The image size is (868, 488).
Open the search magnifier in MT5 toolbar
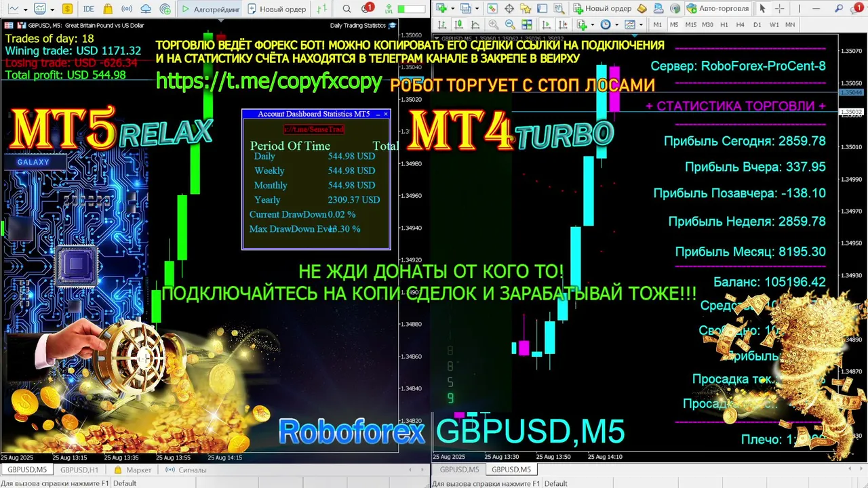[347, 9]
